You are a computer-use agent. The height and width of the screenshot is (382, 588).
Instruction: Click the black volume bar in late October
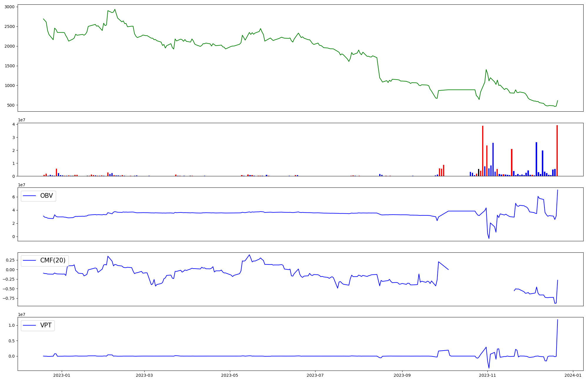point(479,172)
